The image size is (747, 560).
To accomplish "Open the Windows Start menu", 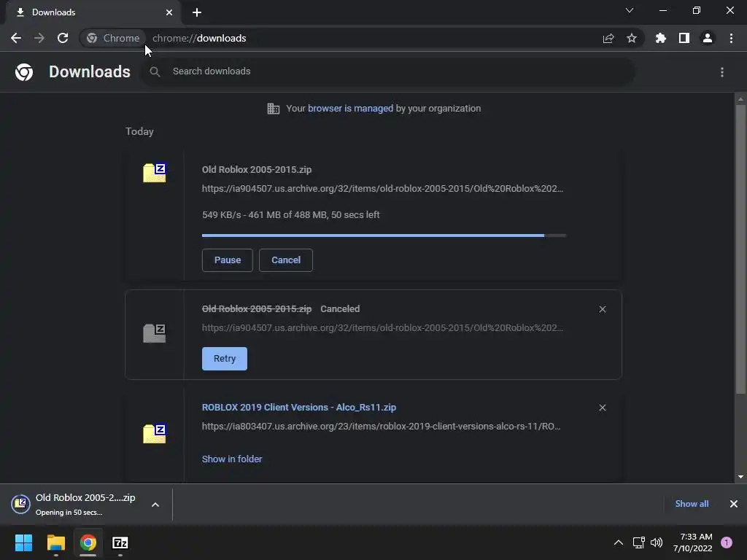I will coord(24,542).
